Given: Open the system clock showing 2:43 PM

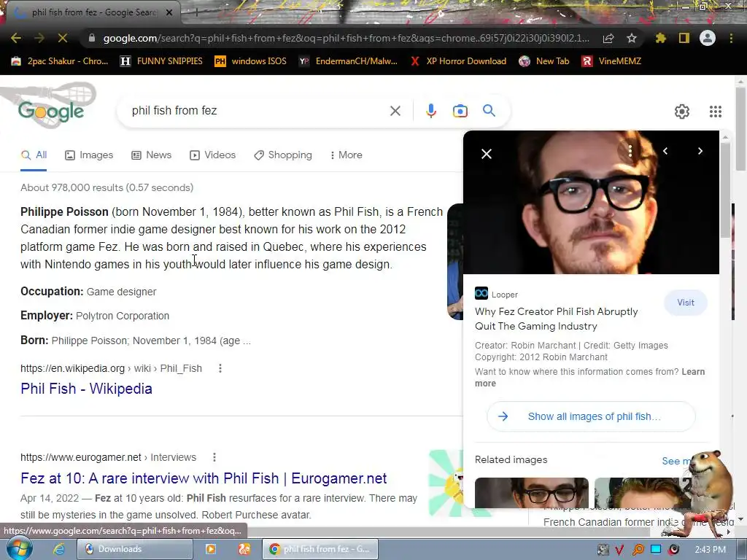Looking at the screenshot, I should 710,550.
